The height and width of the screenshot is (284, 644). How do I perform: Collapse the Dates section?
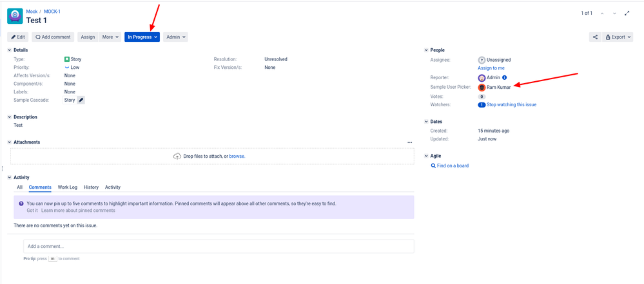[426, 122]
